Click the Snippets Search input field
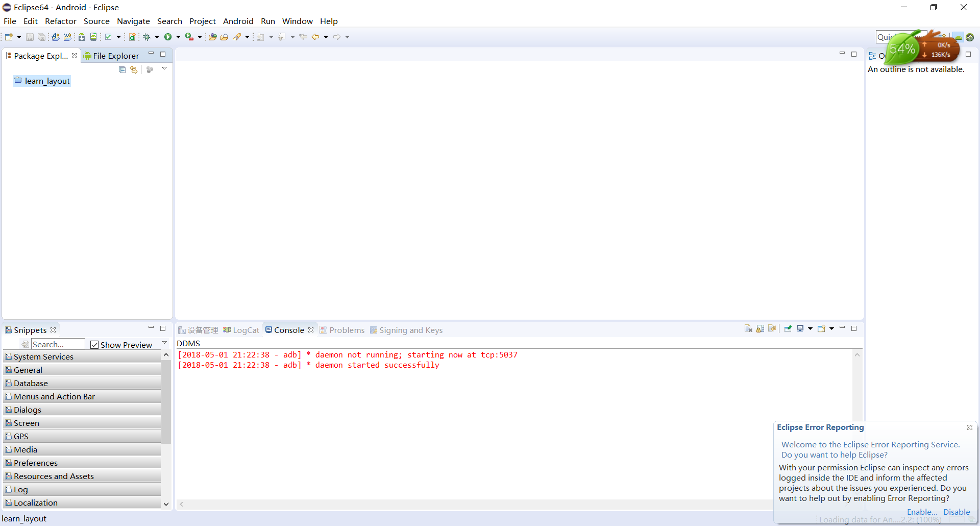The height and width of the screenshot is (526, 980). (x=58, y=344)
